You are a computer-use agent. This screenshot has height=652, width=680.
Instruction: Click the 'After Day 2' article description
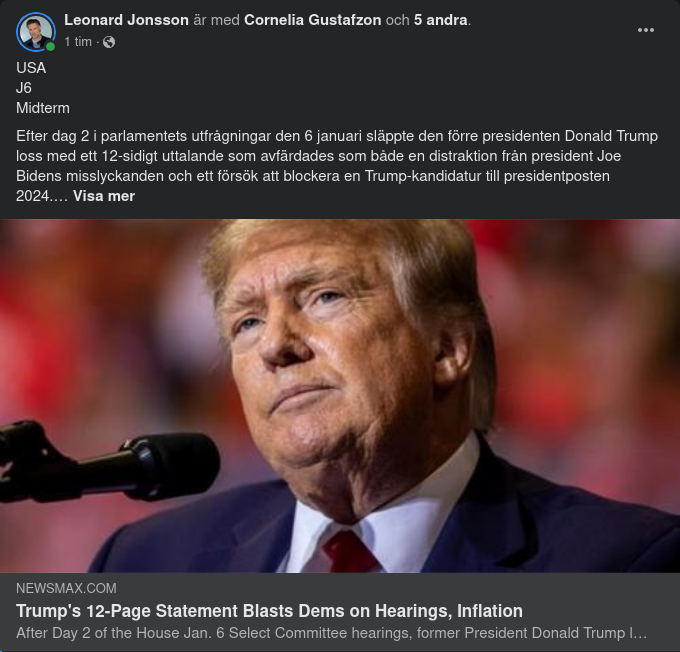point(332,633)
